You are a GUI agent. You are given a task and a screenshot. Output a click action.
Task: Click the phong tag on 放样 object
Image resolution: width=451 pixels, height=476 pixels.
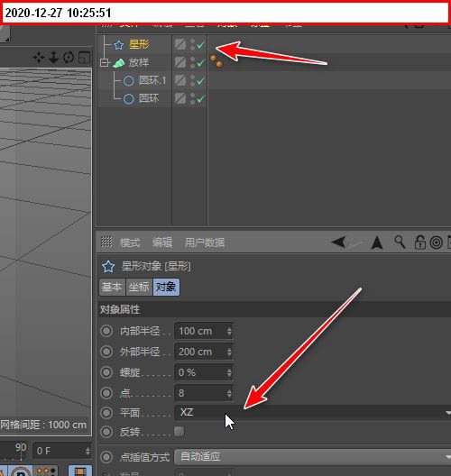216,61
